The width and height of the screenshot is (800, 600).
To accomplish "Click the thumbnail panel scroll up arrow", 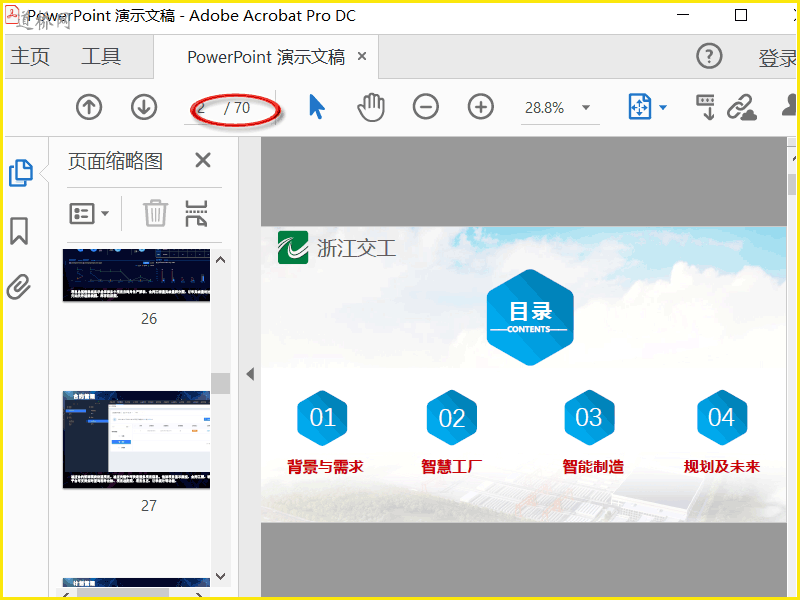I will coord(220,260).
